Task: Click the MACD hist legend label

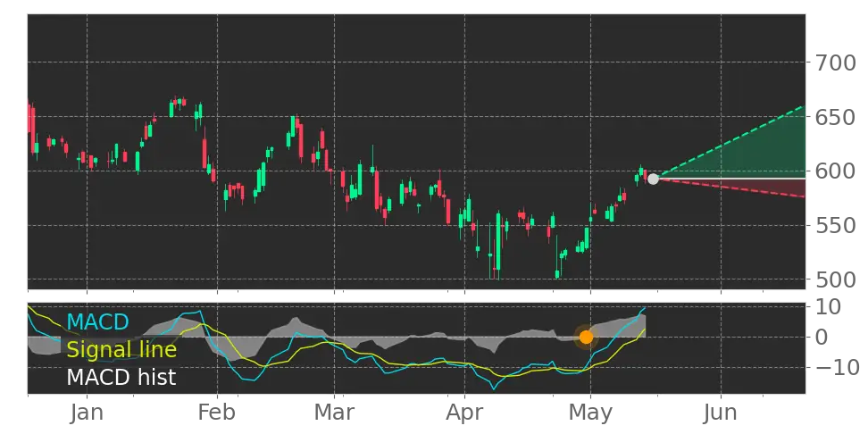Action: tap(121, 378)
